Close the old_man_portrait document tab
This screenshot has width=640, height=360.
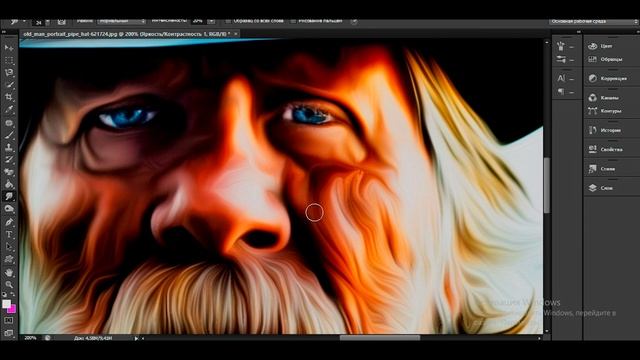tap(236, 34)
